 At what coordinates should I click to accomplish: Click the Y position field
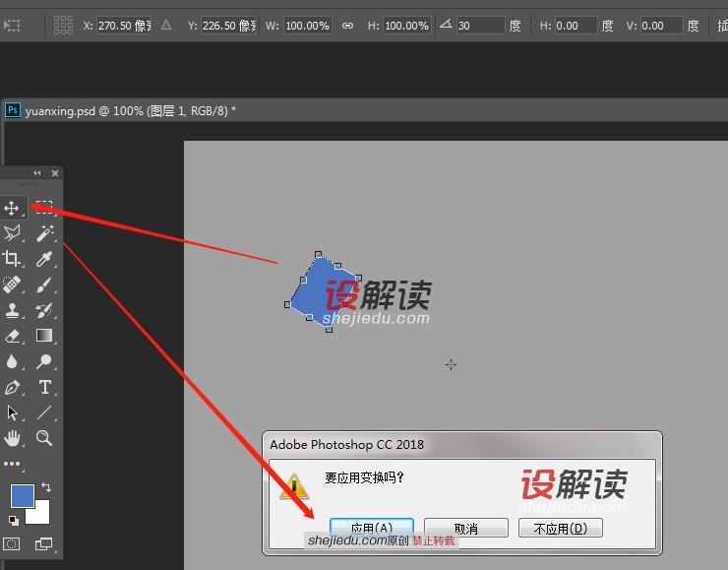228,26
